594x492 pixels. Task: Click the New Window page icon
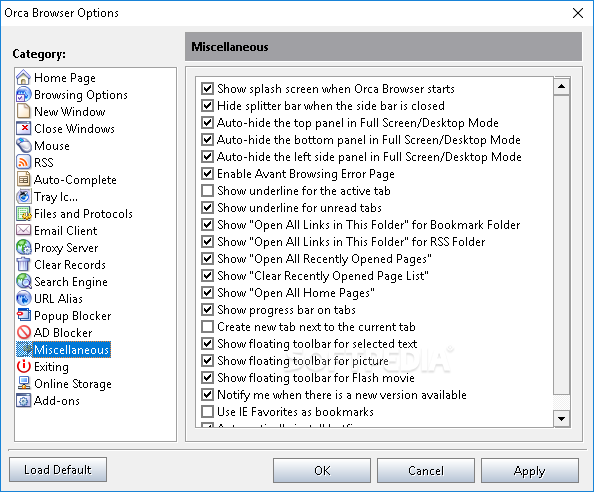click(x=23, y=111)
